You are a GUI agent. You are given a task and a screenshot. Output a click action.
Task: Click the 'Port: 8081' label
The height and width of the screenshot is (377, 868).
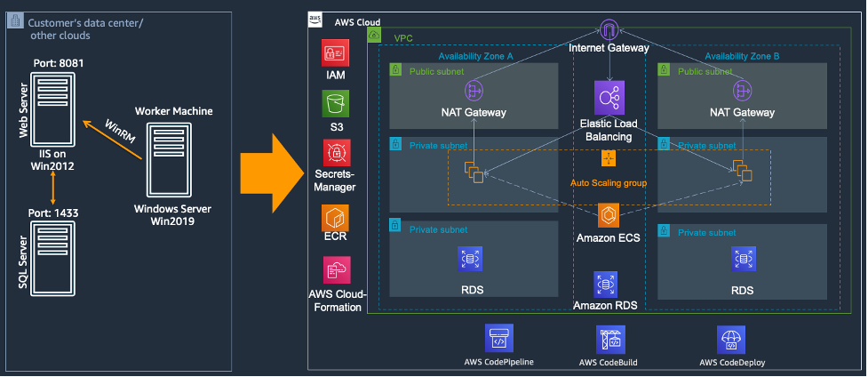coord(58,63)
